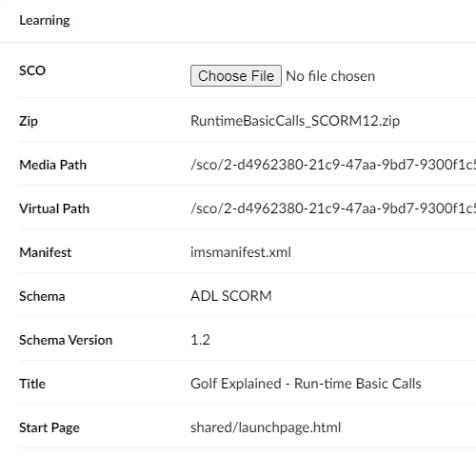
Task: Click the Manifest field label
Action: (46, 252)
